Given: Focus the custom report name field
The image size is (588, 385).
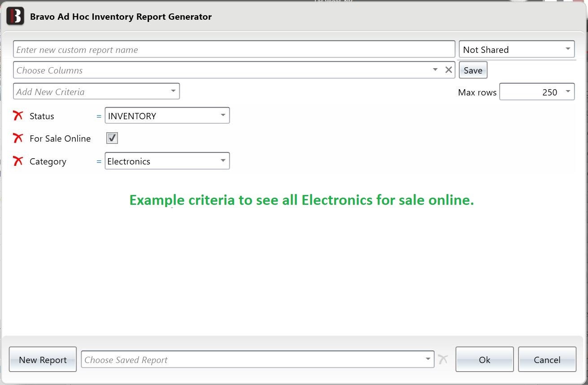Looking at the screenshot, I should (x=234, y=49).
